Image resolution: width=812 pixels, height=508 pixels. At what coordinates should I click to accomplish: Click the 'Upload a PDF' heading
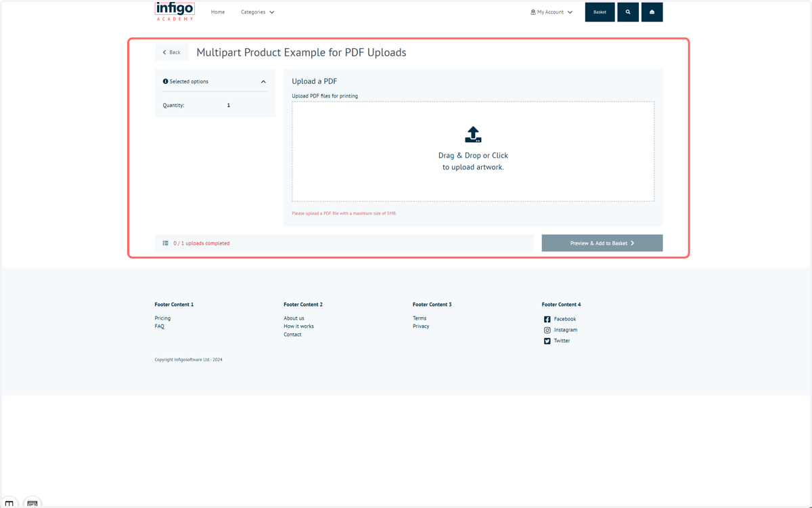tap(315, 81)
